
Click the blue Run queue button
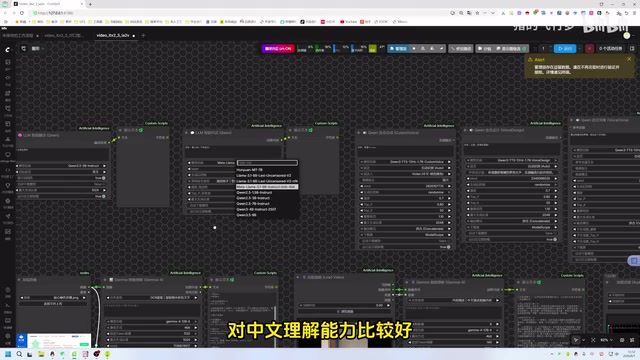(x=565, y=49)
